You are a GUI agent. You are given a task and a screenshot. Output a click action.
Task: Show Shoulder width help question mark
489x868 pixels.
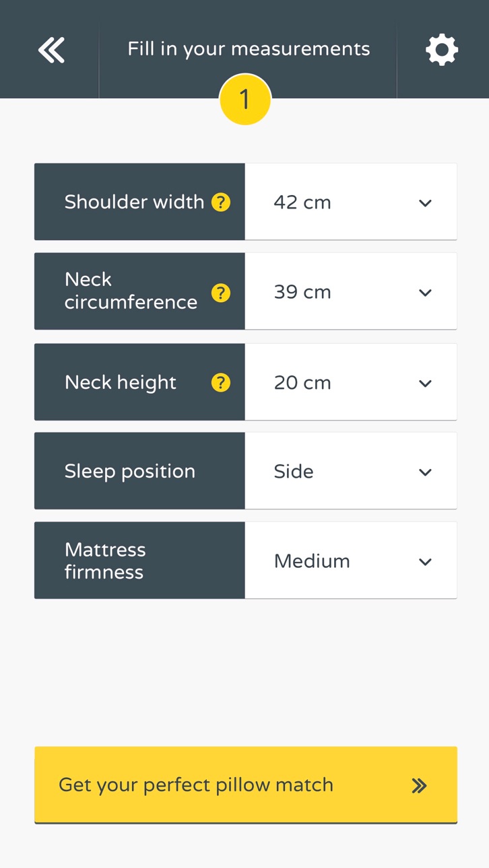coord(221,202)
